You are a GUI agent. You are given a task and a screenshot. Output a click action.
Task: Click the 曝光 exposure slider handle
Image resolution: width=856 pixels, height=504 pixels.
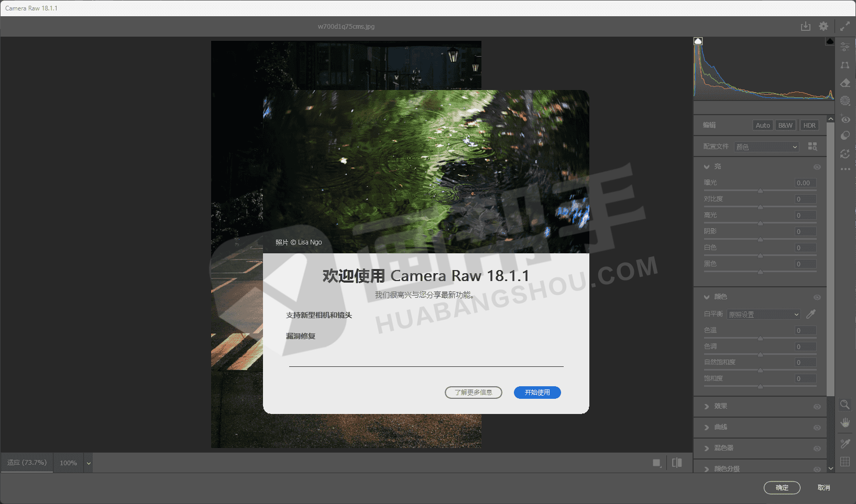pos(760,191)
